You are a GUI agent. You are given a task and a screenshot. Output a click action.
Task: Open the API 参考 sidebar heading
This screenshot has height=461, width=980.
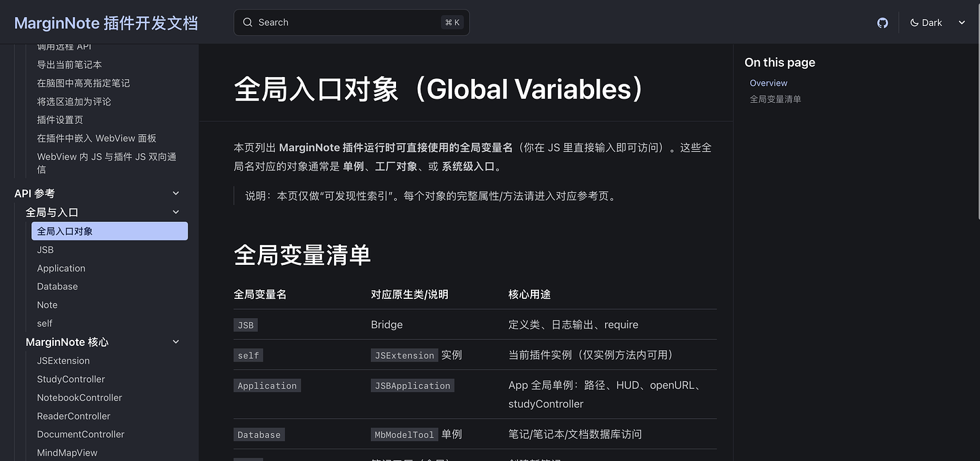[x=35, y=193]
